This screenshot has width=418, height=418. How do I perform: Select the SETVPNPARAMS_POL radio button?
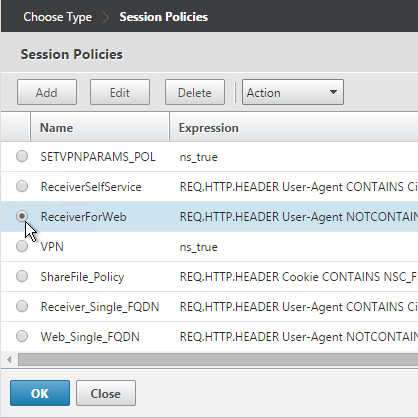(22, 156)
